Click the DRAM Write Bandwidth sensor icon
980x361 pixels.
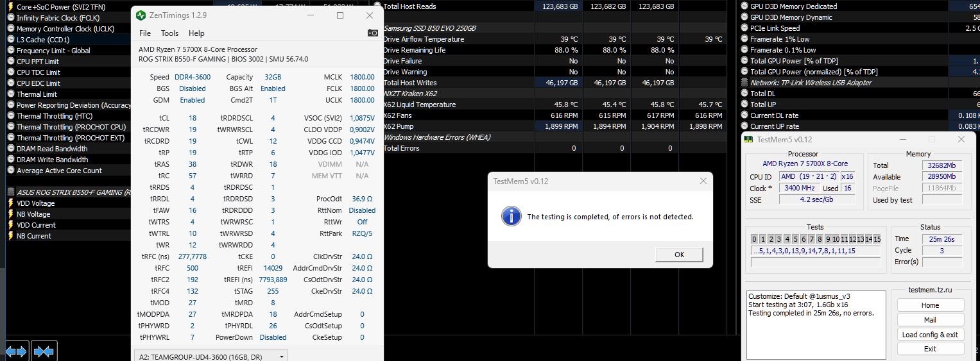11,160
